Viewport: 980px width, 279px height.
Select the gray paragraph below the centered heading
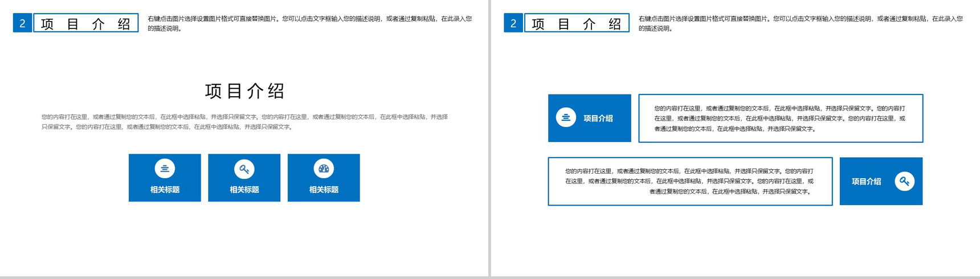point(244,122)
